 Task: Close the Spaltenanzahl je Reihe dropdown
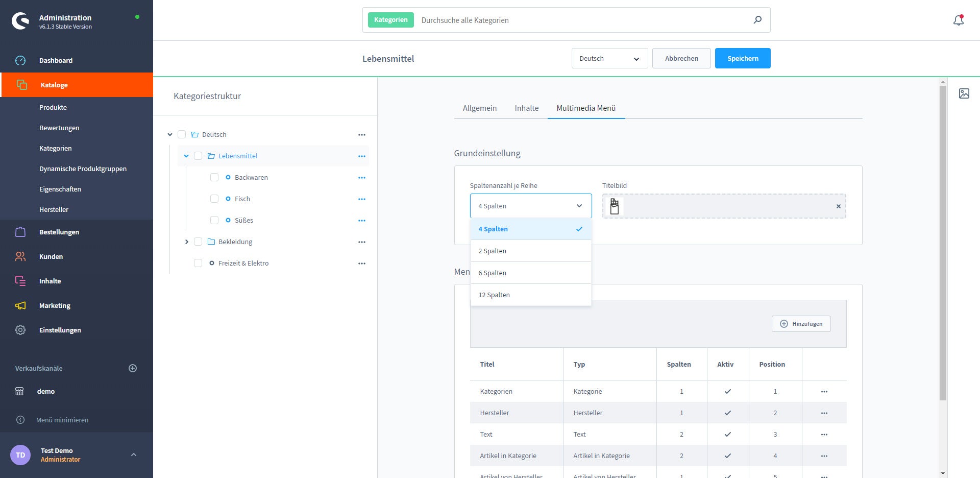[531, 206]
